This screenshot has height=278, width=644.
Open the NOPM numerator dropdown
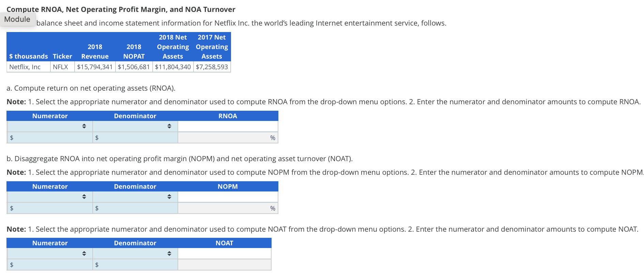pos(50,197)
